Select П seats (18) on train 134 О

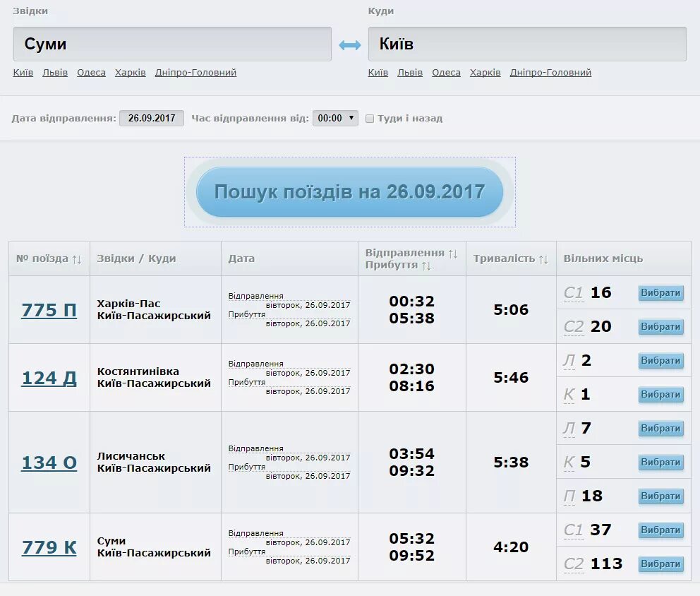[x=660, y=496]
